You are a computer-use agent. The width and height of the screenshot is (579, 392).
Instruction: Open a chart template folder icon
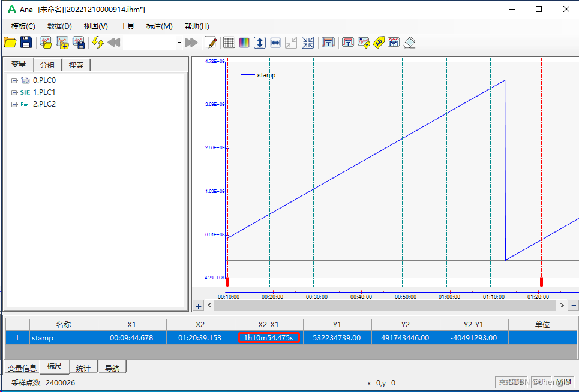[x=46, y=43]
